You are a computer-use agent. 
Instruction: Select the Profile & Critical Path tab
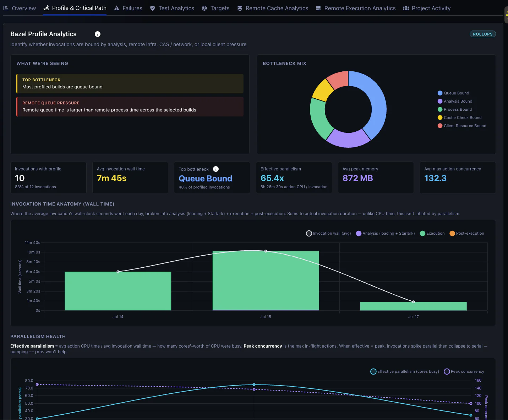coord(75,8)
